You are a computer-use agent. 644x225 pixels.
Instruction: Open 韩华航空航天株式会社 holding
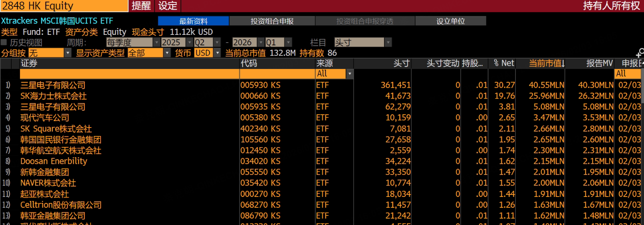(x=61, y=150)
